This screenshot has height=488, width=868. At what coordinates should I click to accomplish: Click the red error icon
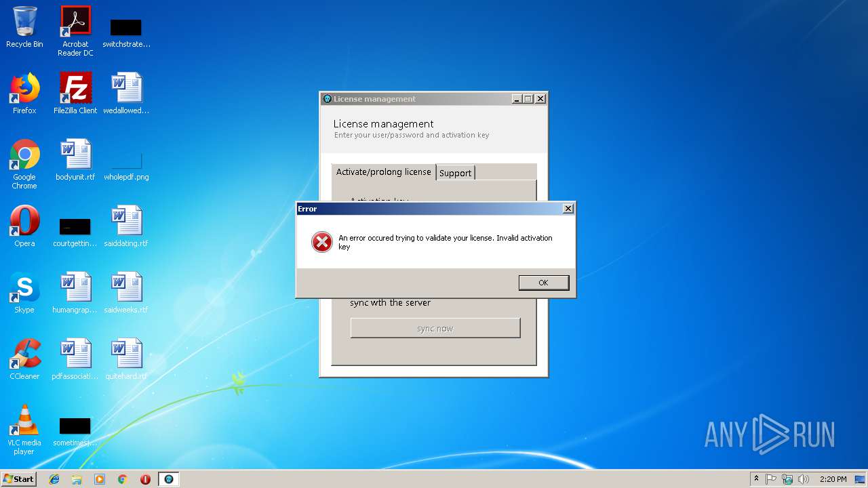tap(321, 242)
